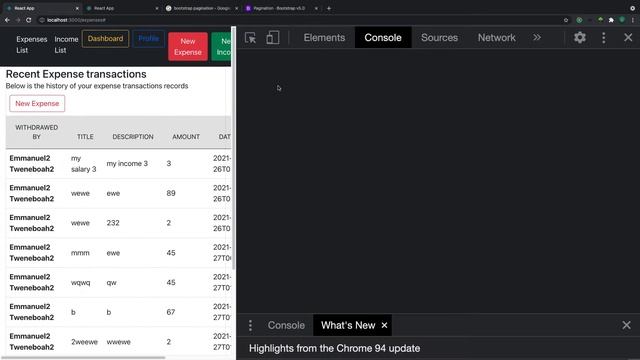The image size is (640, 360).
Task: Switch to the Network tab
Action: pos(496,38)
